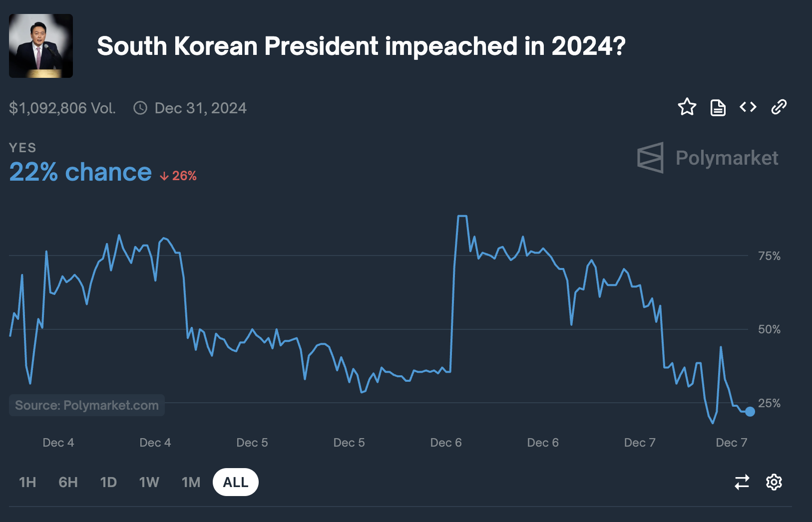Click the Source: Polymarket.com label
This screenshot has width=812, height=522.
87,405
